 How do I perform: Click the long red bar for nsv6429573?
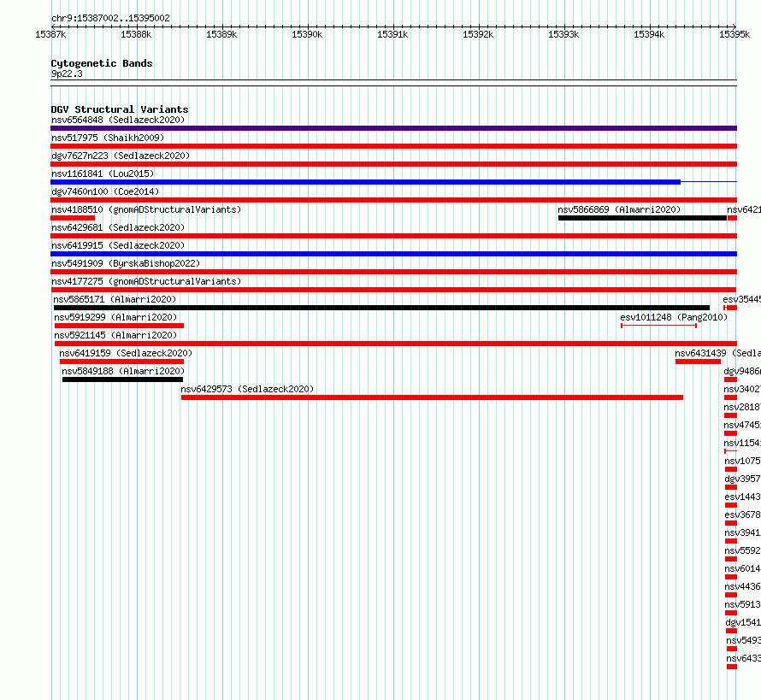tap(432, 397)
